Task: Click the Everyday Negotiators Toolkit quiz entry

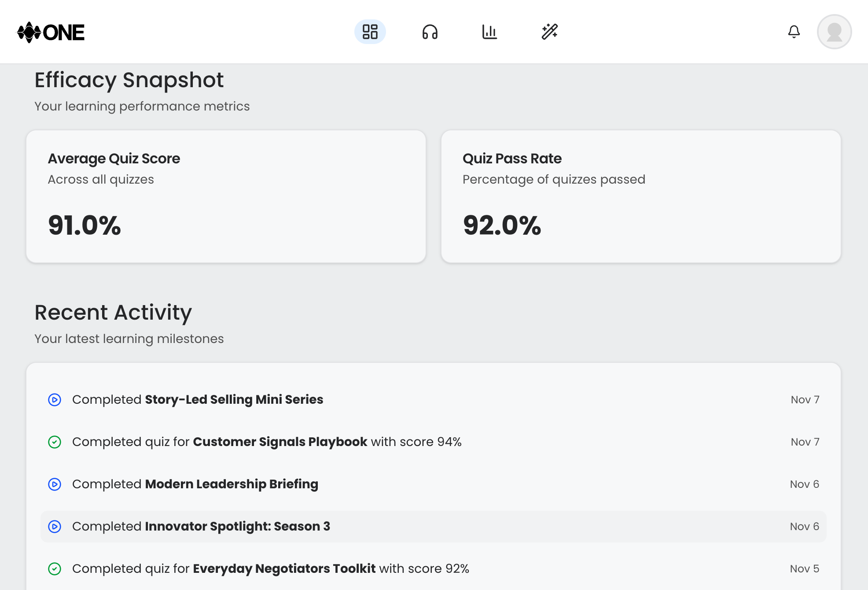Action: [270, 568]
